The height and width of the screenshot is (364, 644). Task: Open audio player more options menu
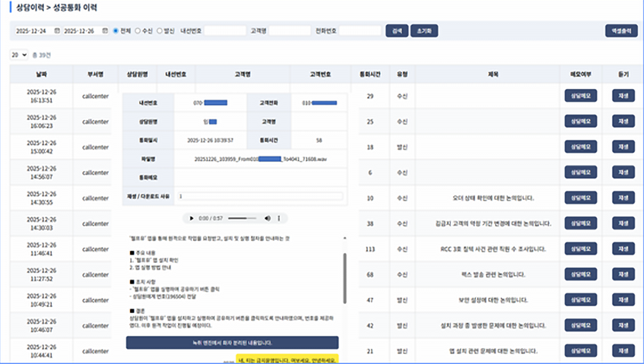tap(279, 218)
